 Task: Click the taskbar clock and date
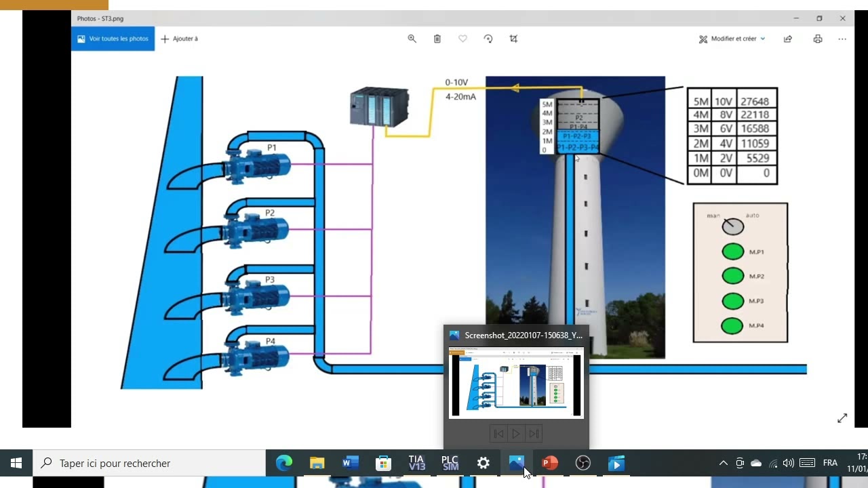click(857, 463)
